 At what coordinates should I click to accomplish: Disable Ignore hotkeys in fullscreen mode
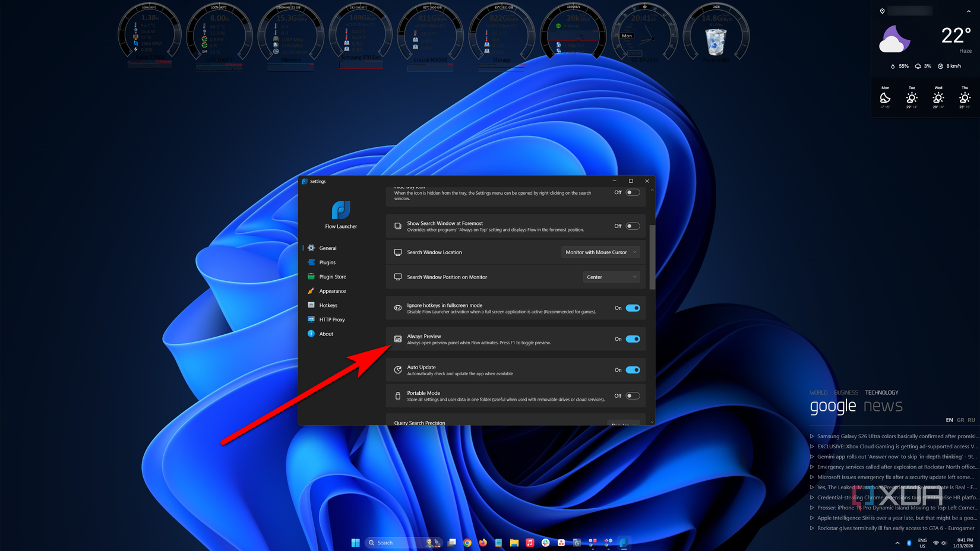633,308
